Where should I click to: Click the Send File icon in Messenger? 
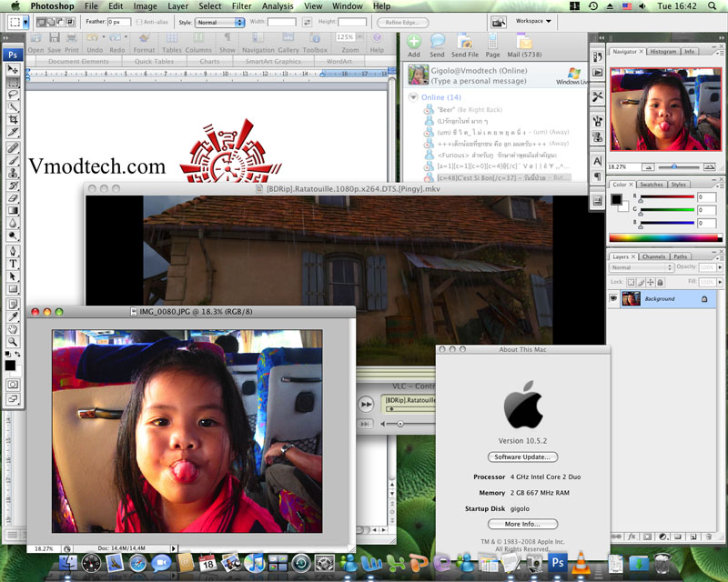(465, 45)
